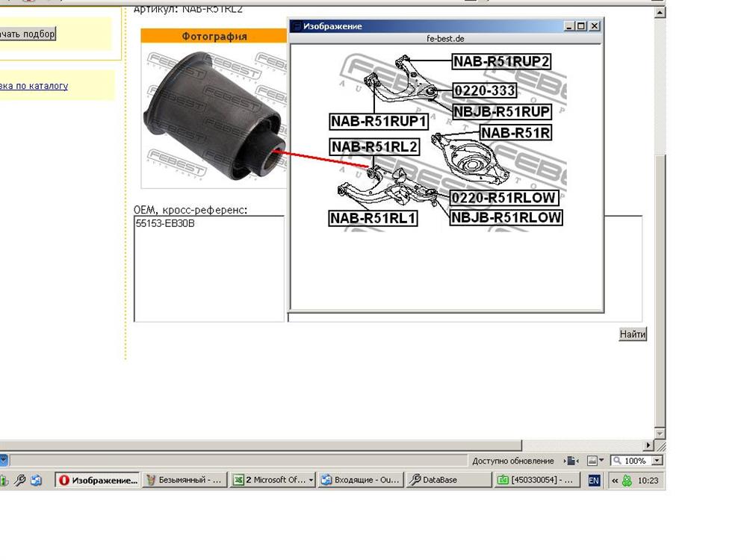This screenshot has width=747, height=560.
Task: Select the 55153-EB30B OEM number
Action: coord(165,223)
